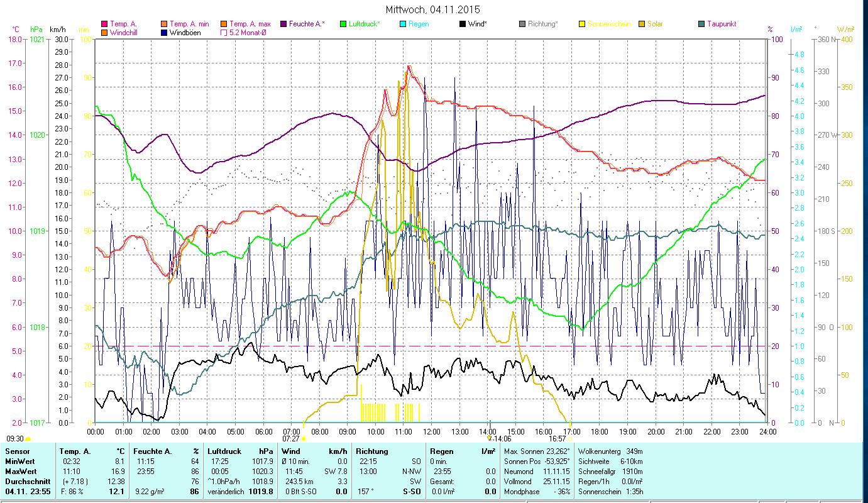Click the average temperature value 12.38
The width and height of the screenshot is (868, 503).
[116, 481]
